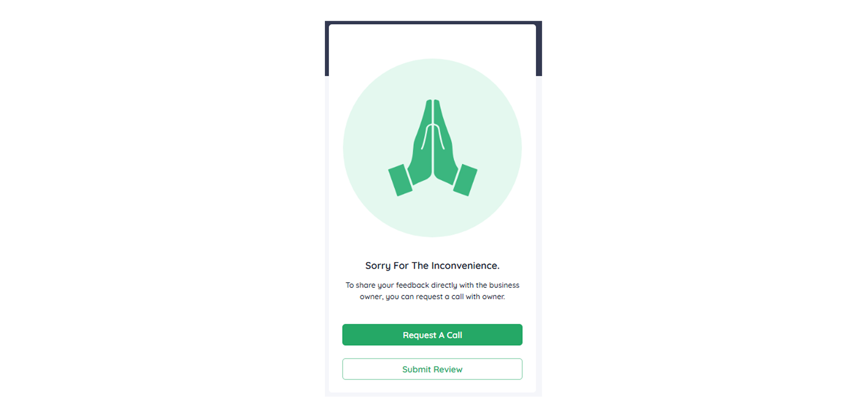The height and width of the screenshot is (418, 868).
Task: Click the word "Inconvenience." in the heading
Action: (465, 266)
